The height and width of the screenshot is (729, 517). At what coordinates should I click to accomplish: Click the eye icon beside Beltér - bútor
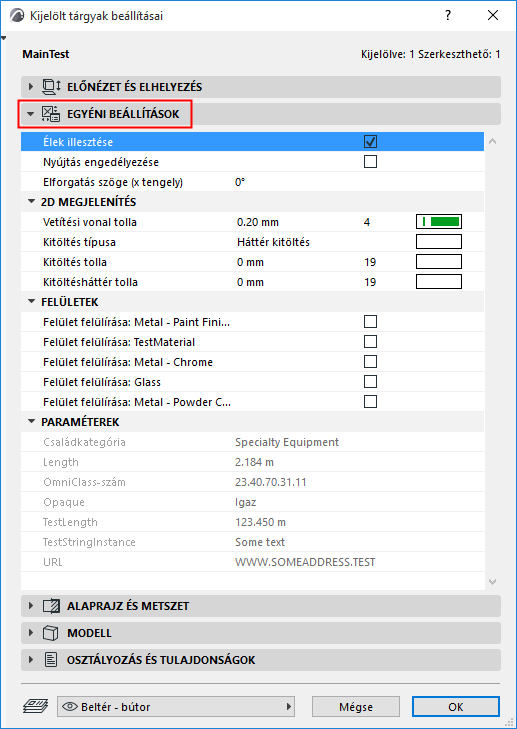70,707
